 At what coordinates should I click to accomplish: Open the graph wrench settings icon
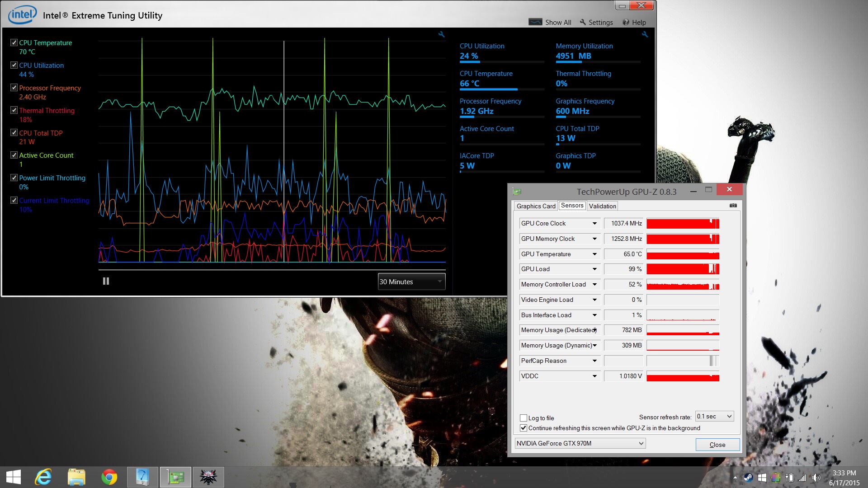(x=441, y=34)
